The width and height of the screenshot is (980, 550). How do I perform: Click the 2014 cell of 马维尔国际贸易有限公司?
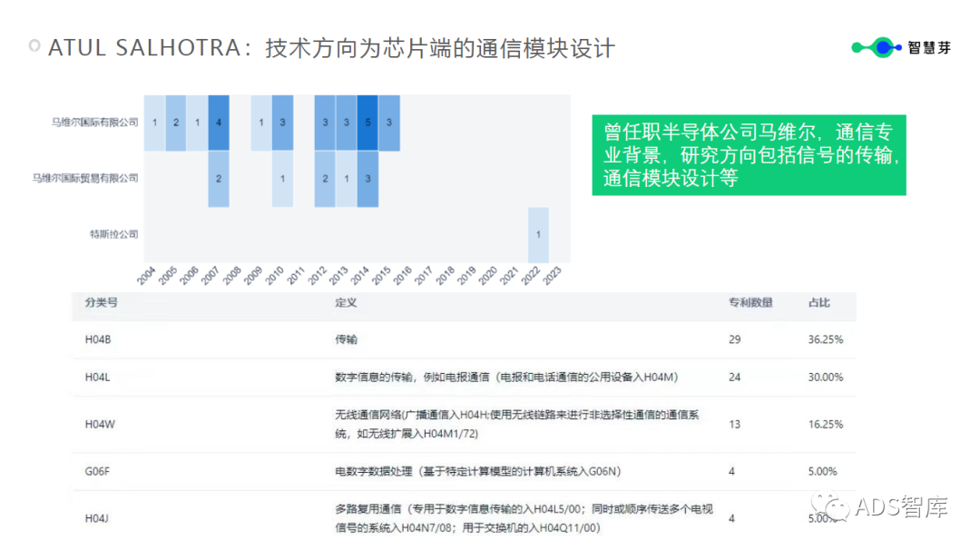367,179
